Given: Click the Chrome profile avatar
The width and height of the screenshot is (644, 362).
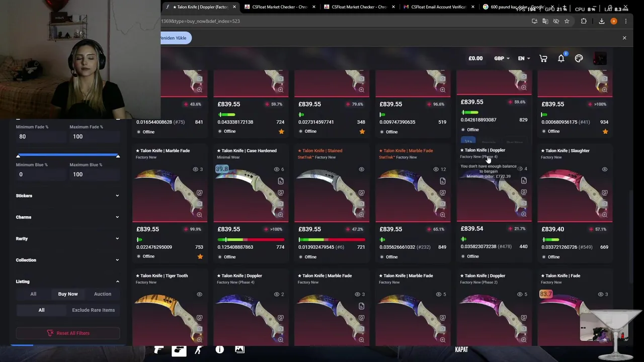Looking at the screenshot, I should point(613,21).
